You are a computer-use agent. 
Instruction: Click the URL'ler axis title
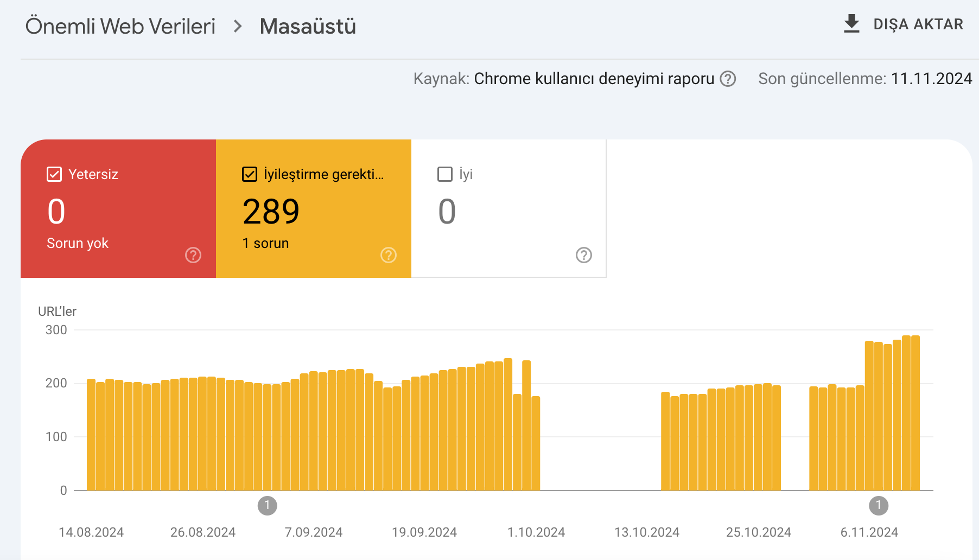click(57, 311)
